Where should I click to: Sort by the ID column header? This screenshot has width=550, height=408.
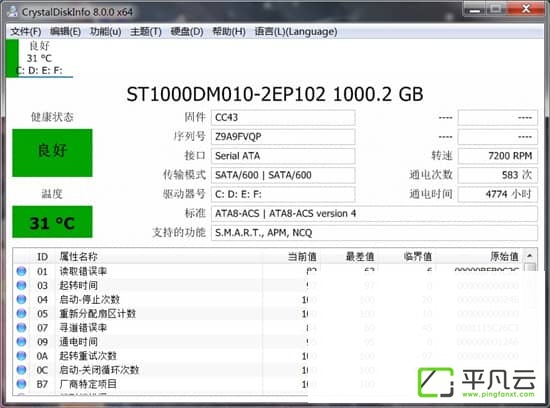[x=42, y=257]
